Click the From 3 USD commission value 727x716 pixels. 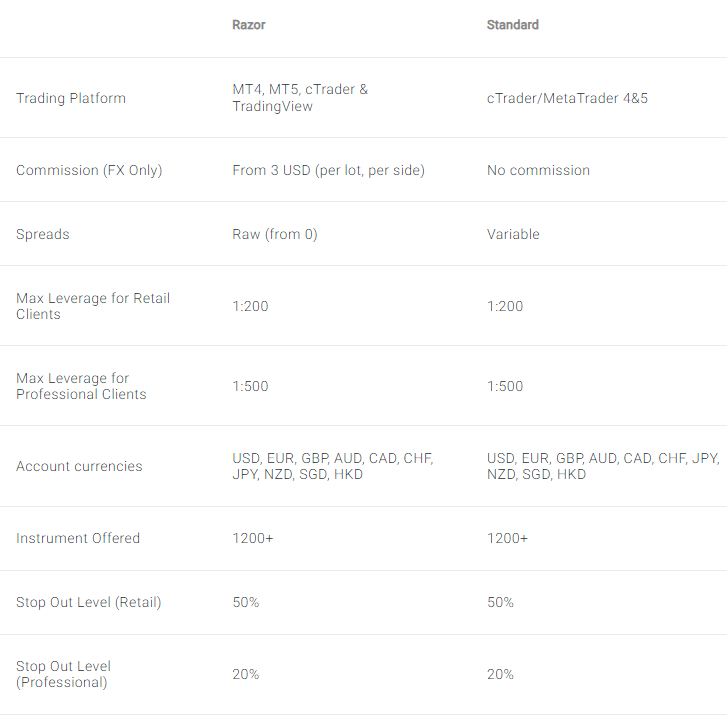tap(328, 170)
